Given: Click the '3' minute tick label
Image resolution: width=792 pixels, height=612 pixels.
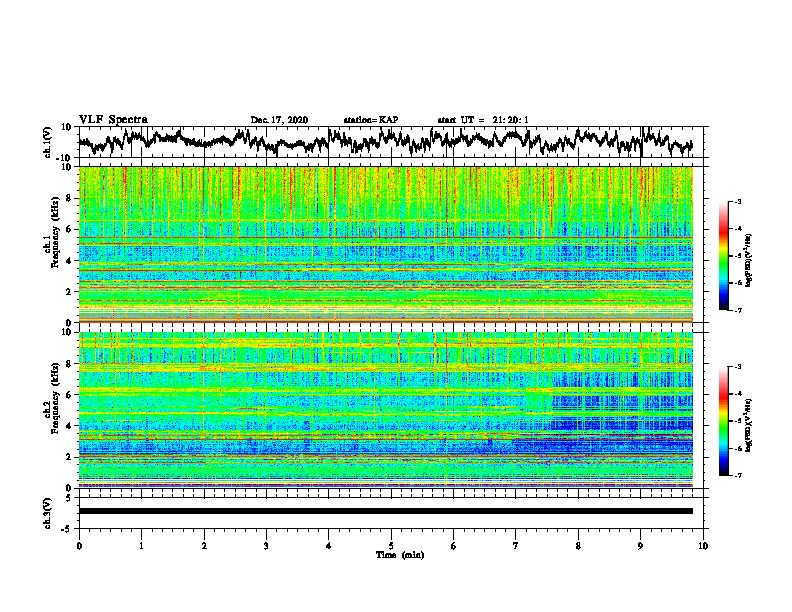Looking at the screenshot, I should (x=266, y=546).
